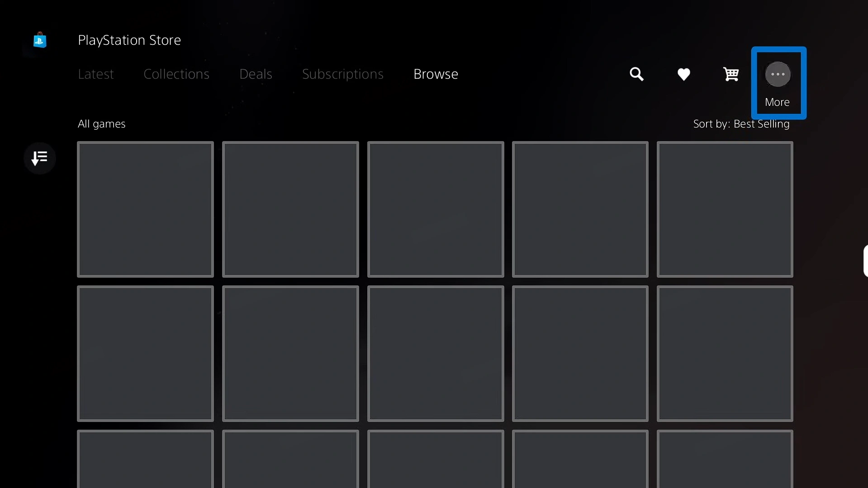Screen dimensions: 868x488
Task: Switch to the Latest tab
Action: point(95,74)
